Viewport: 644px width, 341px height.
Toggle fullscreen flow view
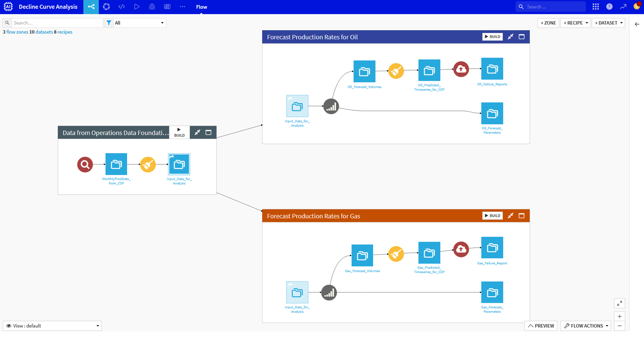[619, 303]
